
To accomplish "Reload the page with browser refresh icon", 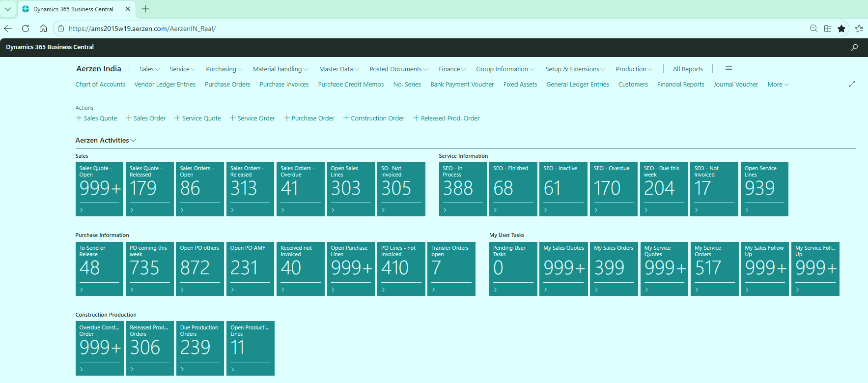I will [x=26, y=29].
